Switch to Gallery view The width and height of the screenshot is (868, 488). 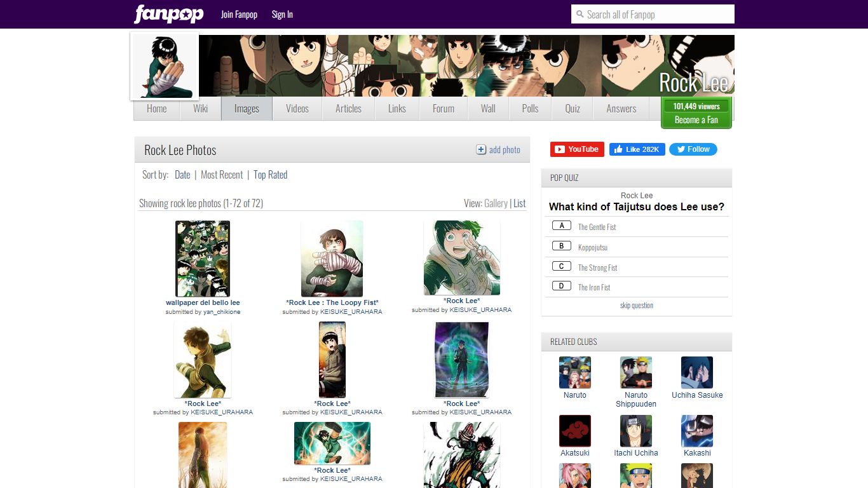[x=496, y=203]
